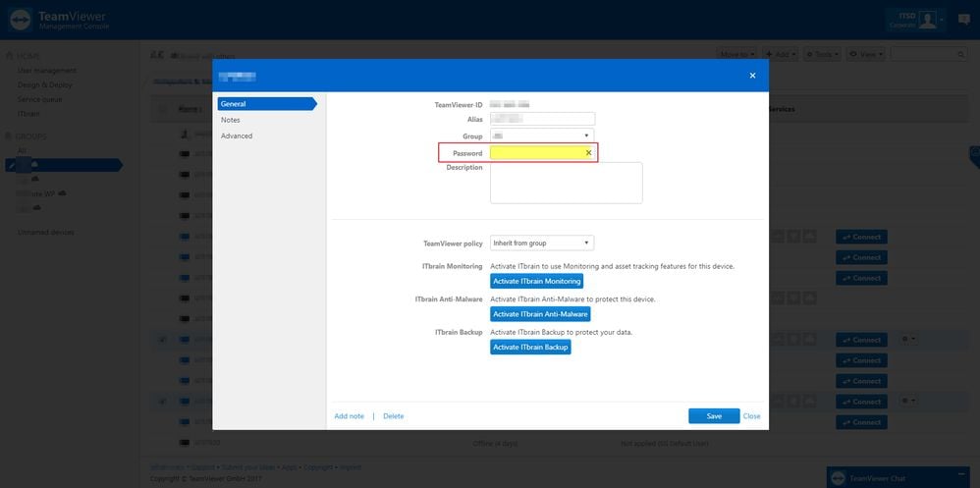Open the Tools dropdown menu
Viewport: 980px width, 488px height.
pos(822,54)
